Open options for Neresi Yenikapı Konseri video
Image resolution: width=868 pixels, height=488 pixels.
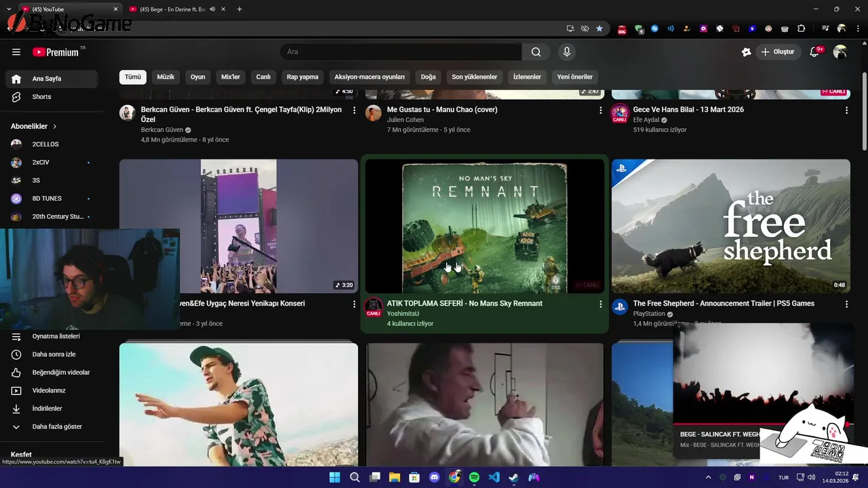(354, 304)
